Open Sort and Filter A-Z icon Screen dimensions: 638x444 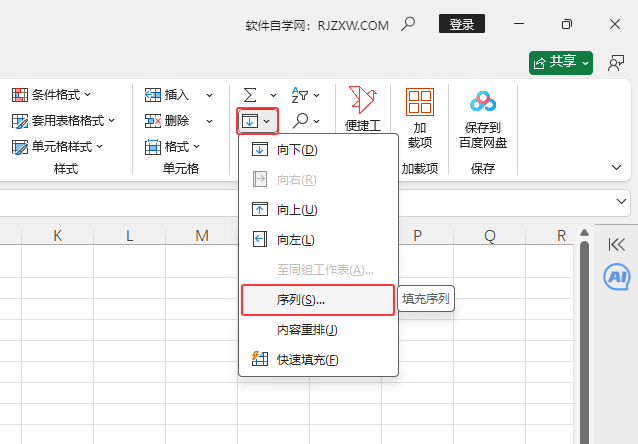tap(300, 95)
